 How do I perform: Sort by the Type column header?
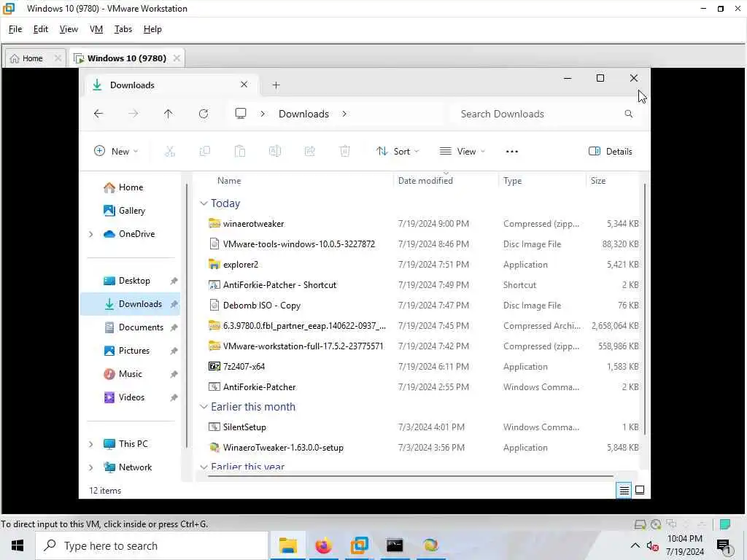pos(513,181)
